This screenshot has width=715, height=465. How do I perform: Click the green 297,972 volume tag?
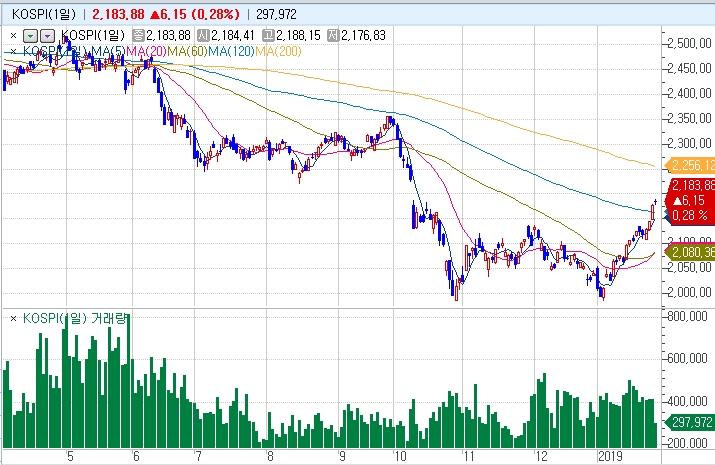coord(692,422)
